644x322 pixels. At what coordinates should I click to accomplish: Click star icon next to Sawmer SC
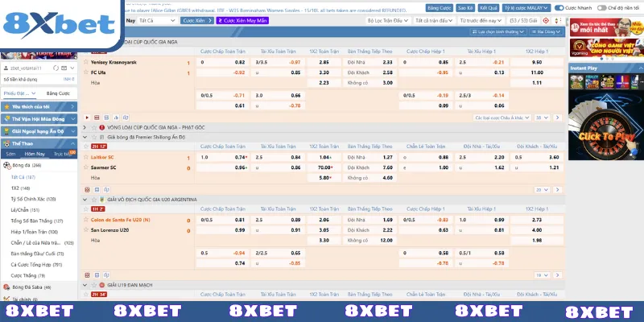pyautogui.click(x=87, y=167)
